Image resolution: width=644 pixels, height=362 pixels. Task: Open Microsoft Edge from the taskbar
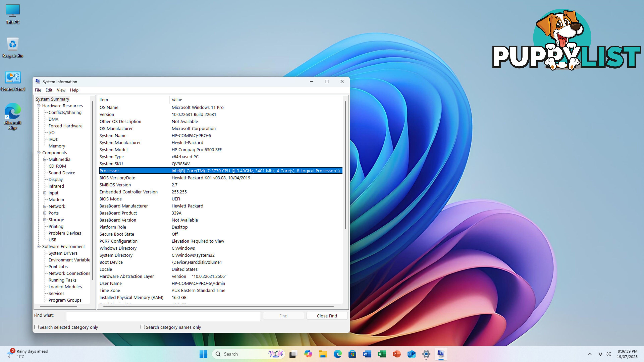point(337,354)
